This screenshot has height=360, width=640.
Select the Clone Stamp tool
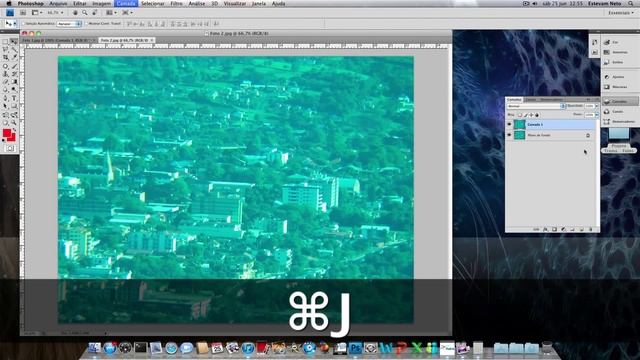[x=5, y=74]
